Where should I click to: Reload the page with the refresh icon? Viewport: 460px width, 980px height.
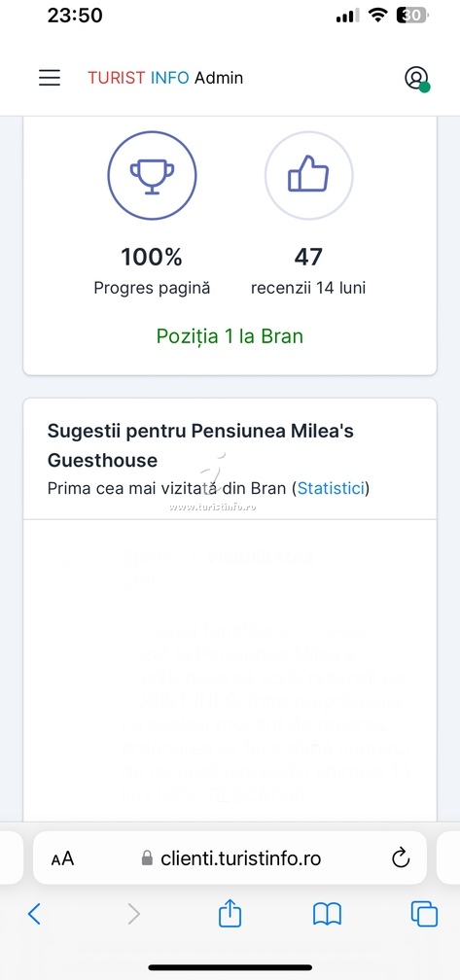tap(401, 858)
